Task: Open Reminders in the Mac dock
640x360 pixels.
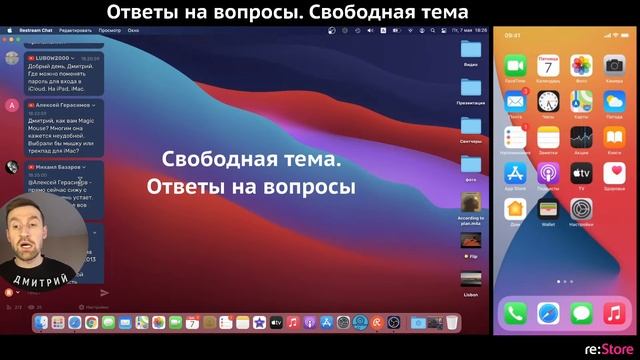Action: click(x=226, y=323)
